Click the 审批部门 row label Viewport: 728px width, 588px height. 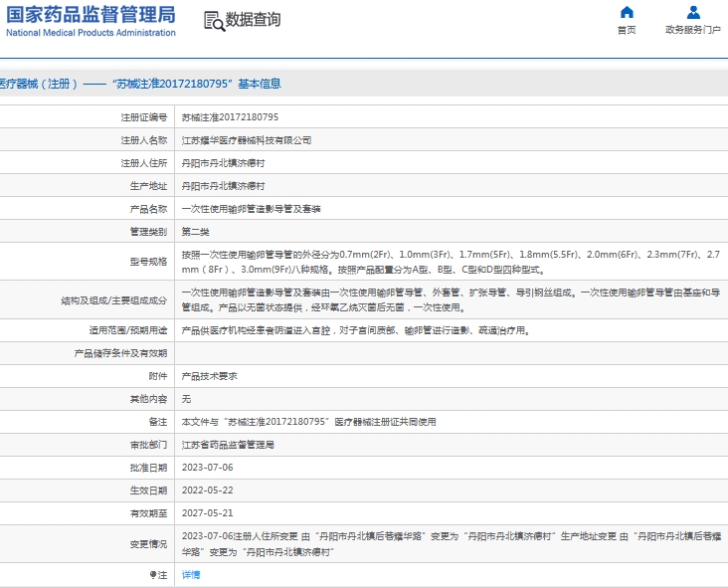pyautogui.click(x=148, y=445)
